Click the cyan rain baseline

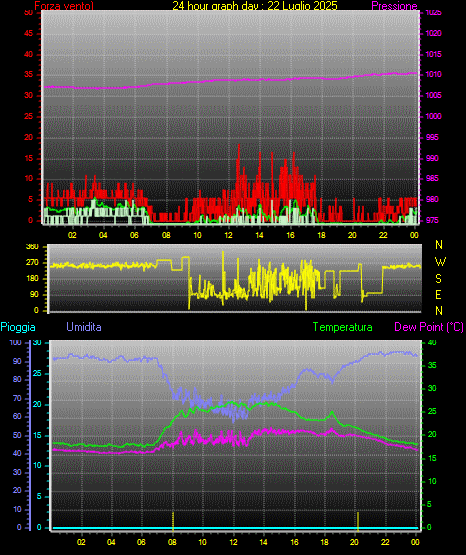pyautogui.click(x=235, y=528)
